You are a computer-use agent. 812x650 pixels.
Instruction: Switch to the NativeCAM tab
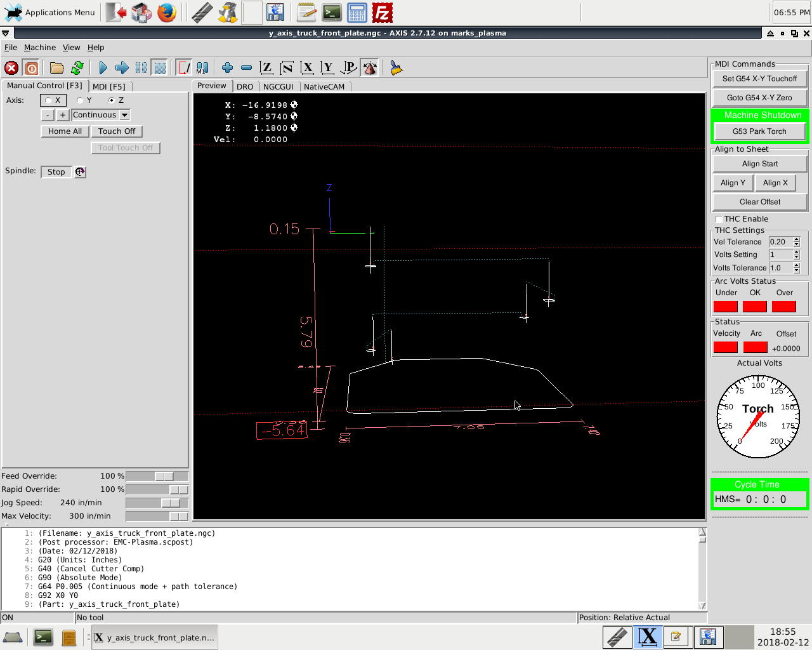point(324,87)
